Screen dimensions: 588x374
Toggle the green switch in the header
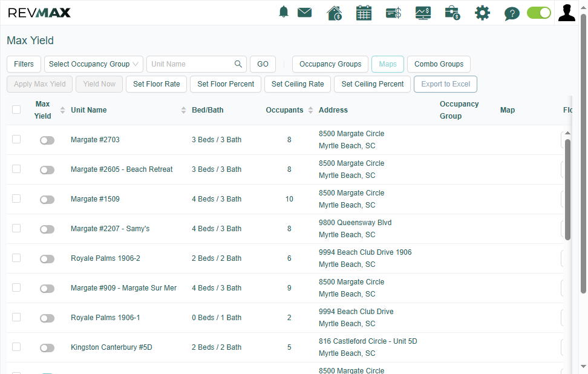coord(538,13)
